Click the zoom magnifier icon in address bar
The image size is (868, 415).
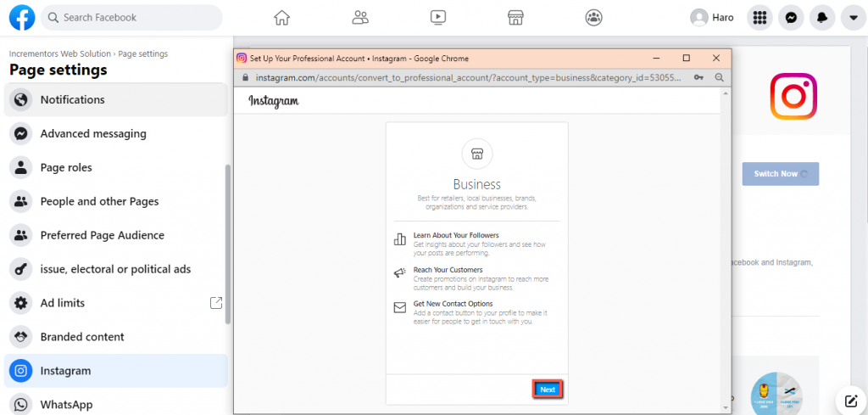[719, 77]
